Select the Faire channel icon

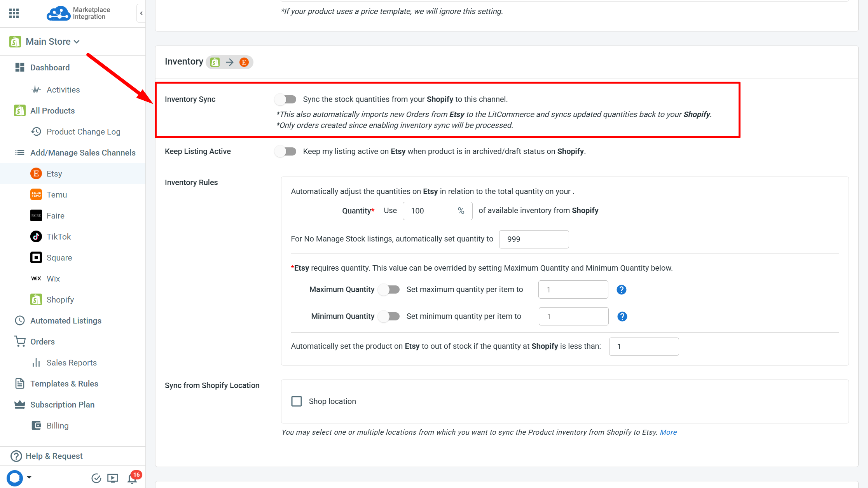(x=36, y=216)
